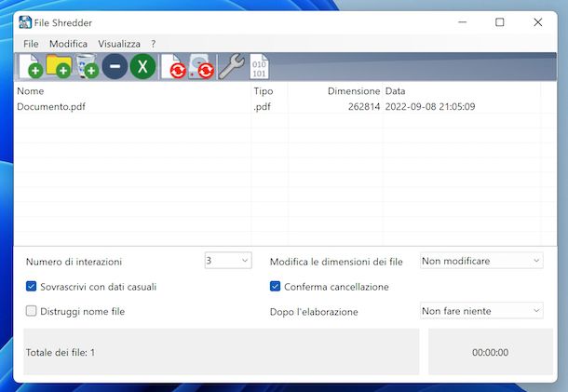Image resolution: width=568 pixels, height=392 pixels.
Task: Maximize the File Shredder window
Action: click(x=499, y=22)
